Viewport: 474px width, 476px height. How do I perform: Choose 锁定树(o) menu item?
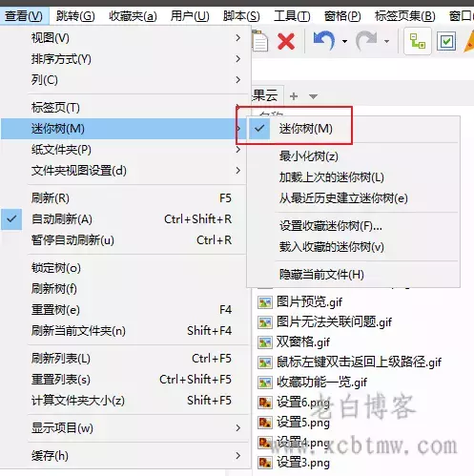pyautogui.click(x=124, y=268)
